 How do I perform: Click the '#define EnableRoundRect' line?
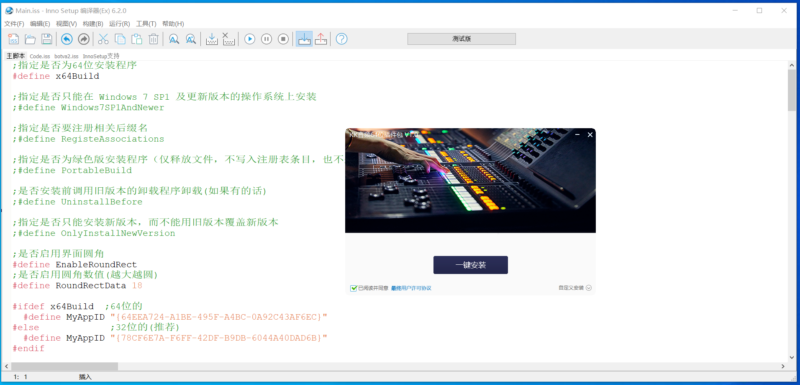tap(75, 265)
